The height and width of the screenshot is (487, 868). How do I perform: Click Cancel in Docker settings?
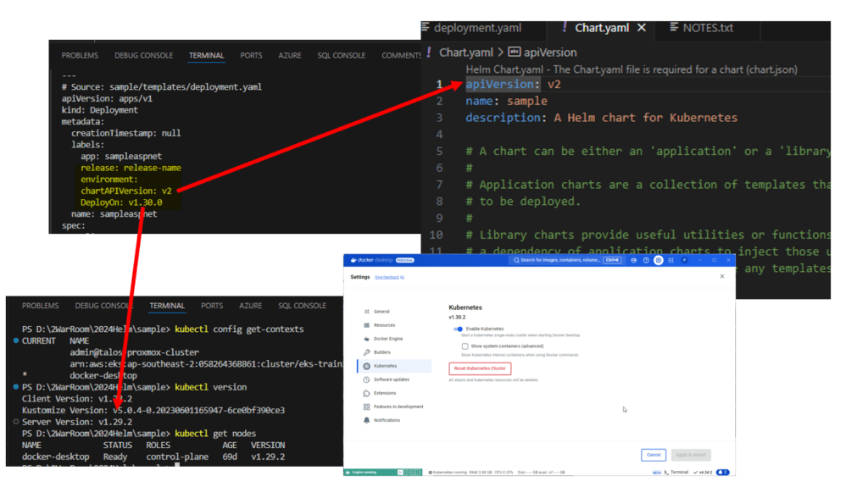pos(654,455)
